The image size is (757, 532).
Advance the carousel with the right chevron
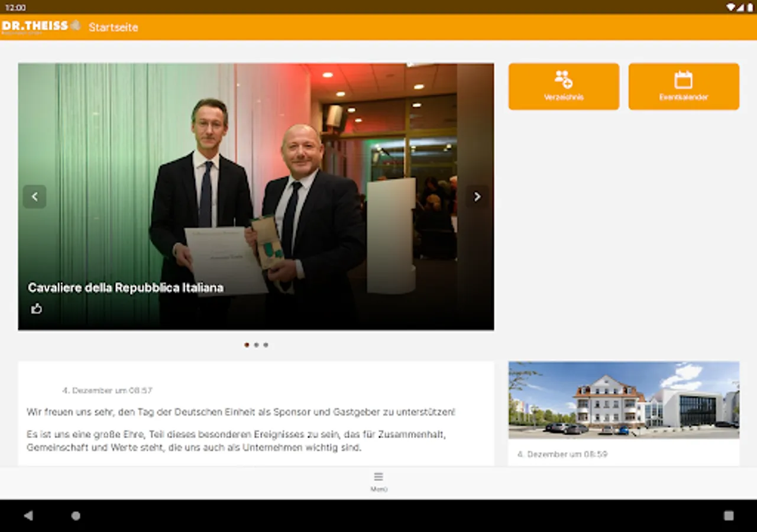[x=477, y=196]
